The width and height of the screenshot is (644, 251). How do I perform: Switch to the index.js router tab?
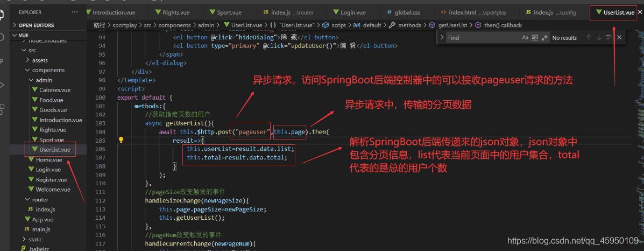coord(288,12)
